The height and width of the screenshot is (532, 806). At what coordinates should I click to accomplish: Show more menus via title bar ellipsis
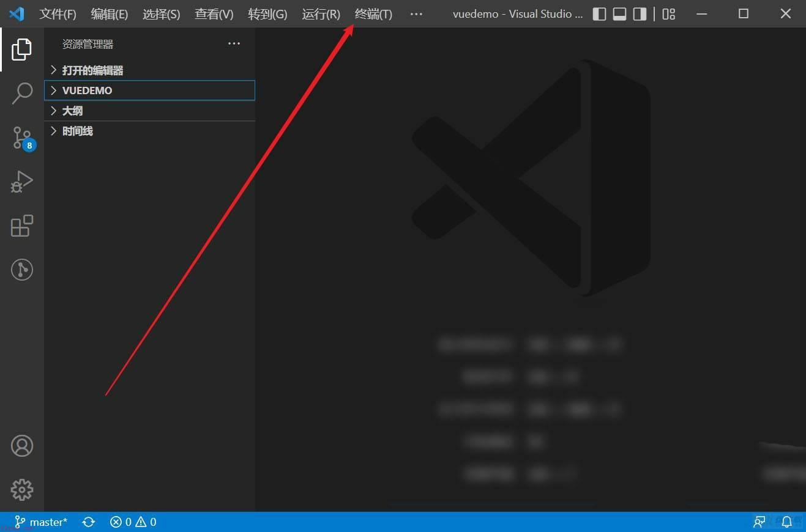416,14
